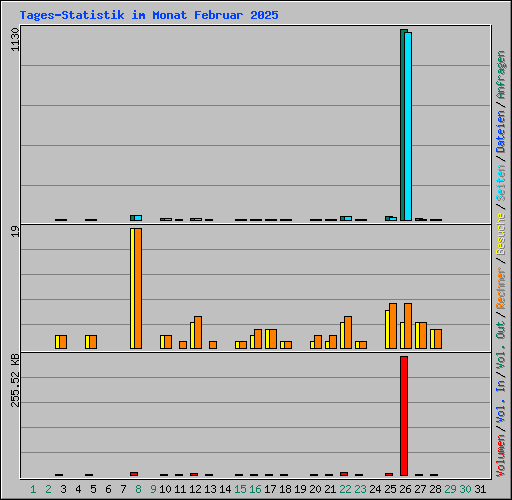Click day label "23" on the x-axis

pyautogui.click(x=360, y=489)
